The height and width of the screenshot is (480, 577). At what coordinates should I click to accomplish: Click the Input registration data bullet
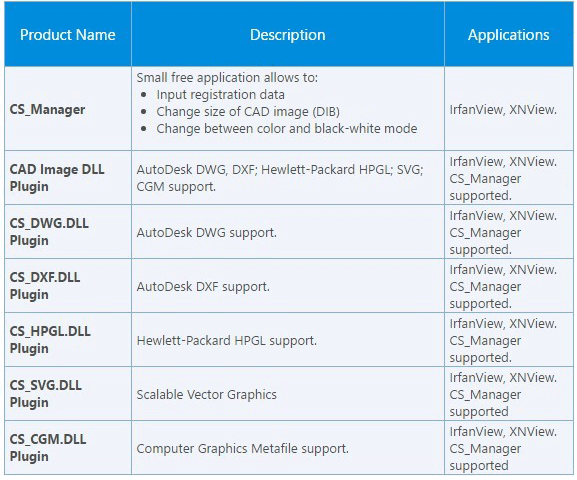[220, 95]
